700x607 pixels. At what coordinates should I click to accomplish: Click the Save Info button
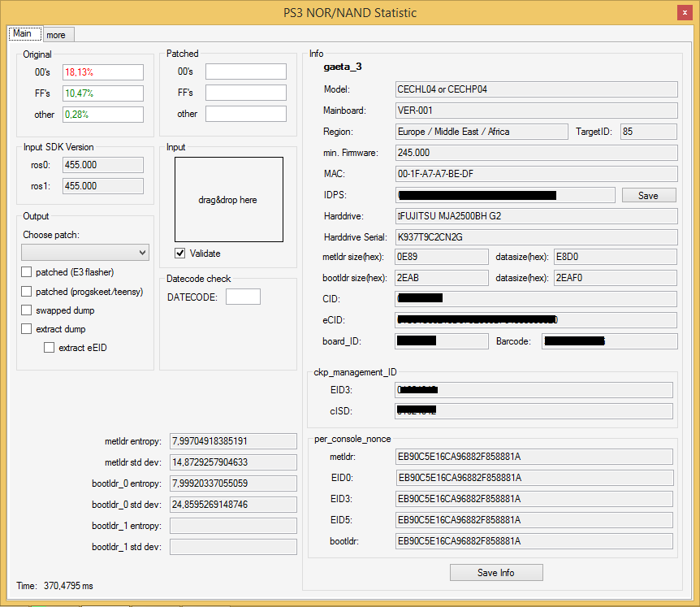495,573
